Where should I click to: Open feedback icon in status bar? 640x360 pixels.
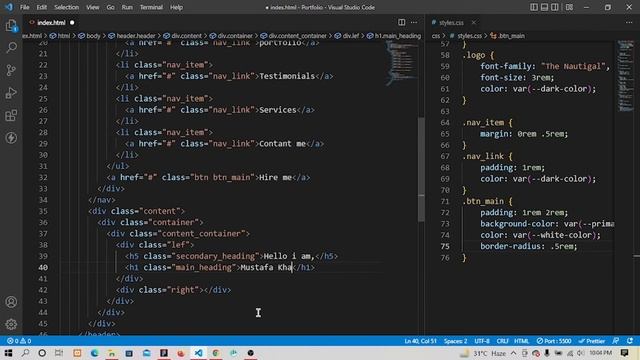[616, 341]
